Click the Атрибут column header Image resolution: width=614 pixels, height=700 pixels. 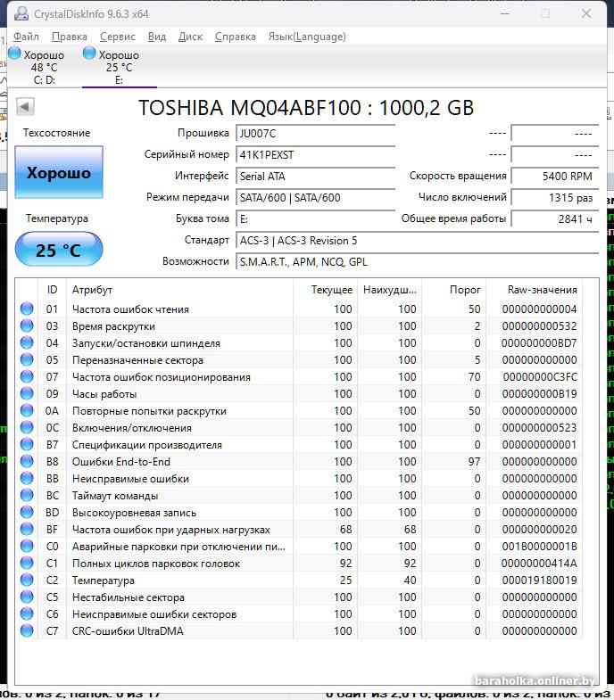click(x=179, y=289)
